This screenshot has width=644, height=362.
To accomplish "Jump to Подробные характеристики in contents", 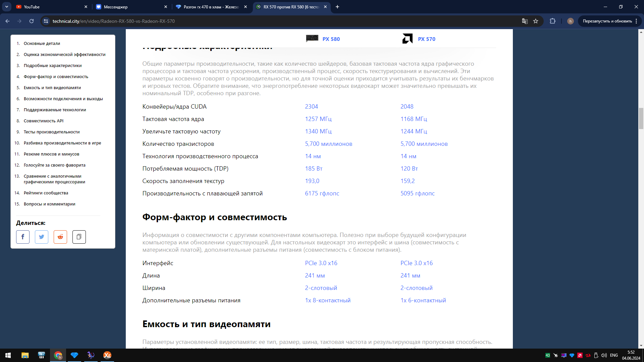I will point(53,66).
